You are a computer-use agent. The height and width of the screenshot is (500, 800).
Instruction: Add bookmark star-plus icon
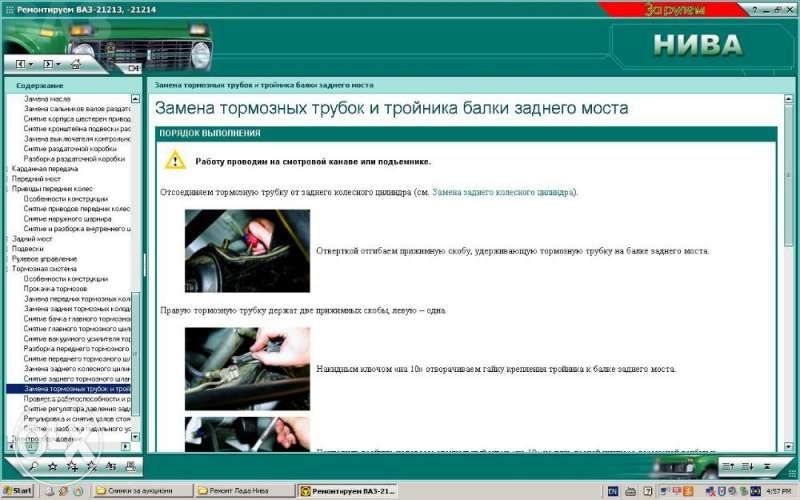(72, 466)
